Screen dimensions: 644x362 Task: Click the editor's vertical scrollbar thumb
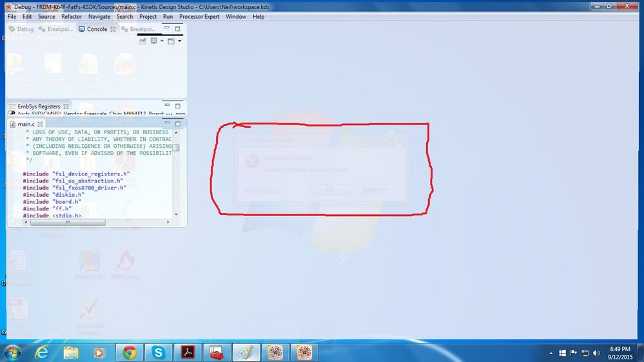(x=176, y=148)
